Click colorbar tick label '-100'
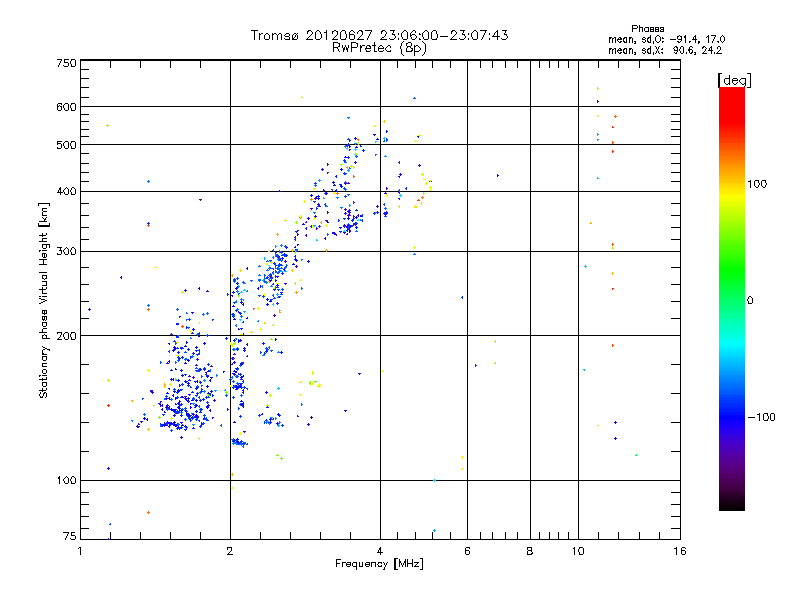 (761, 417)
